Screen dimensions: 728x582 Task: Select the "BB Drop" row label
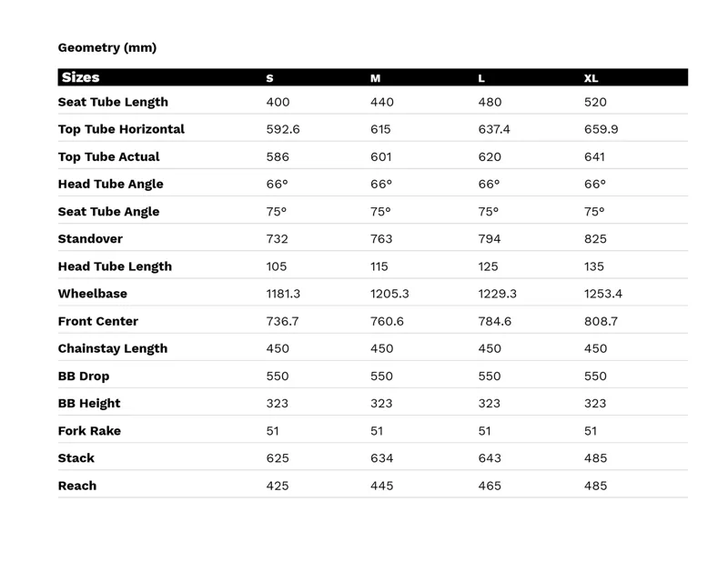(x=84, y=376)
